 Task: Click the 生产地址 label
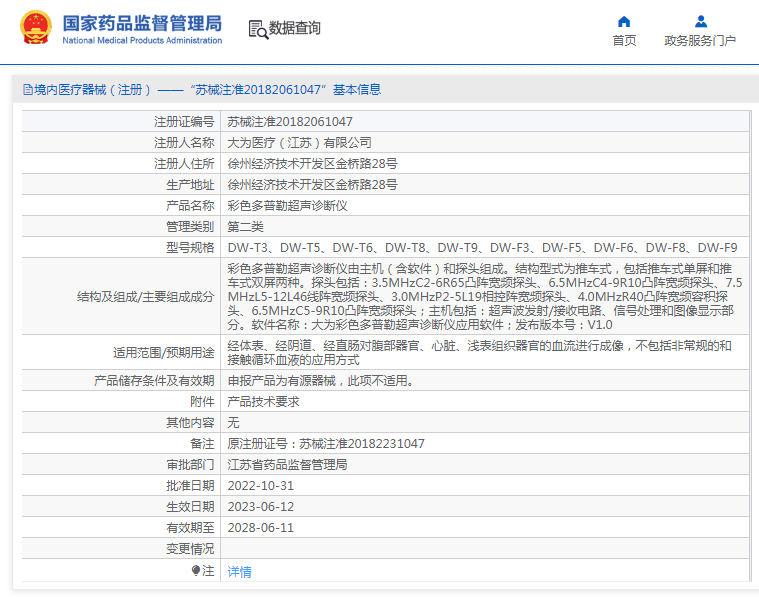tap(190, 184)
